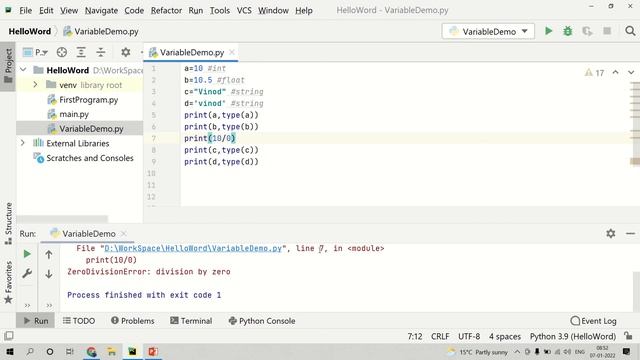The width and height of the screenshot is (640, 360).
Task: Click the warnings count 17 indicator
Action: click(594, 73)
